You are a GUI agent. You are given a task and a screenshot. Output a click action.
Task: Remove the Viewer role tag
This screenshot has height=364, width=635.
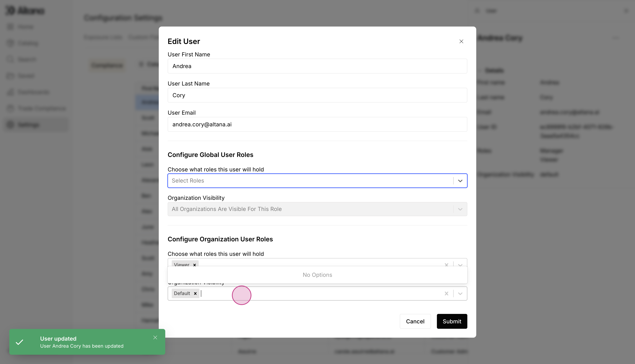194,265
